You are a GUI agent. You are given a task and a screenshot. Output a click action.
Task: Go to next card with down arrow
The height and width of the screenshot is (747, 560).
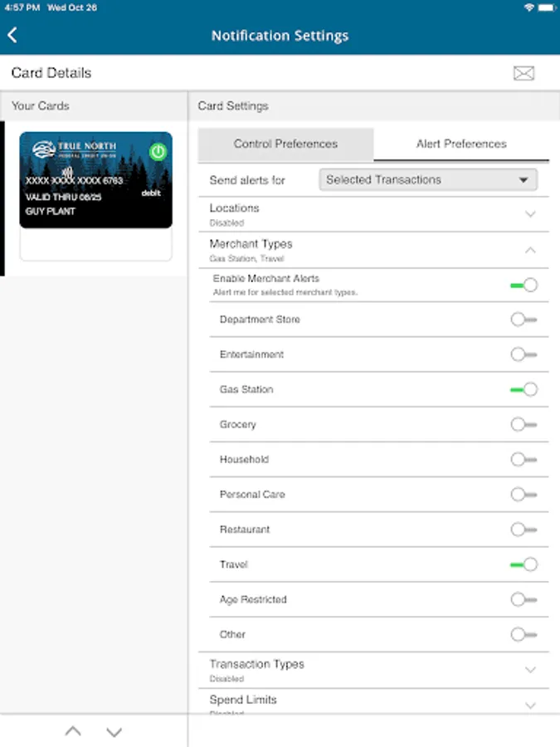point(114,731)
